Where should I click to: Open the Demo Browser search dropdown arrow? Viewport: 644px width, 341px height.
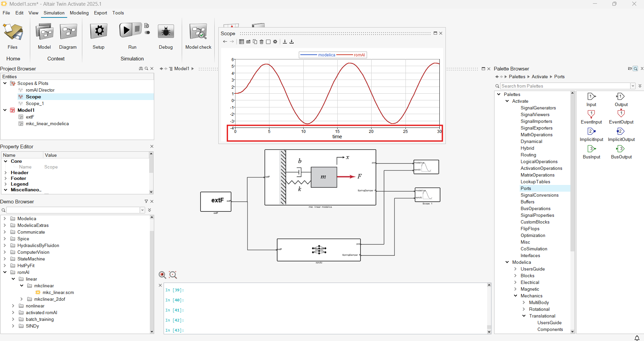point(142,210)
